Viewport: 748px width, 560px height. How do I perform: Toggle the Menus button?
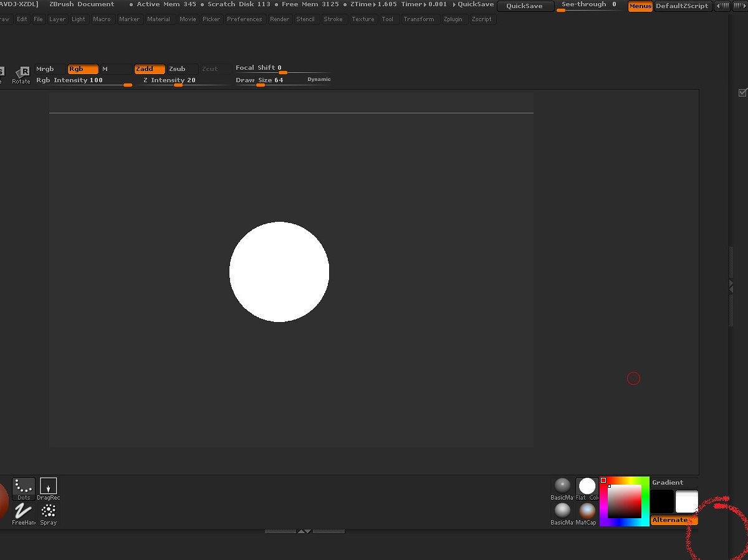640,6
